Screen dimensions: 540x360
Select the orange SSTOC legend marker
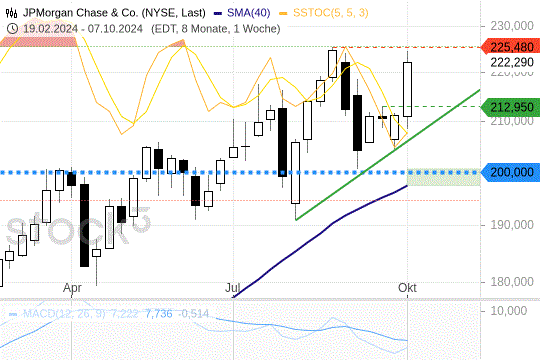283,13
